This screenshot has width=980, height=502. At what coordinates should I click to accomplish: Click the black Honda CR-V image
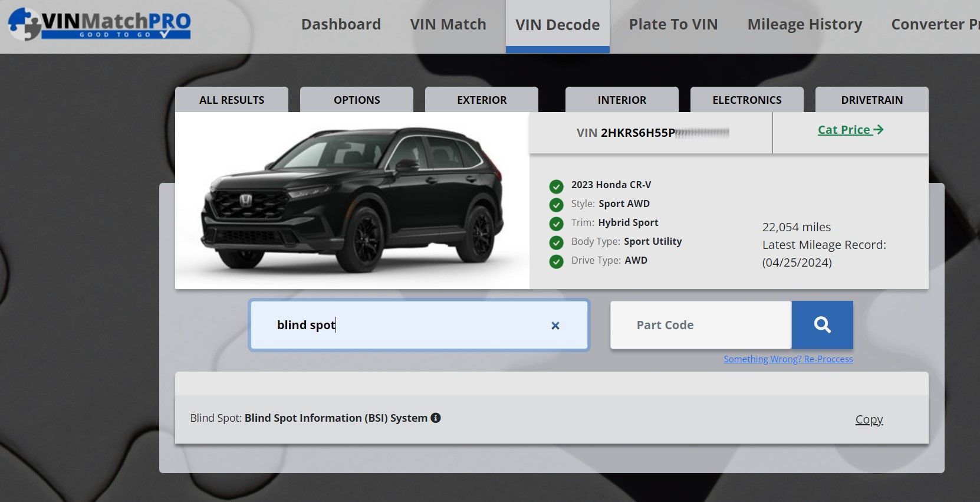353,201
